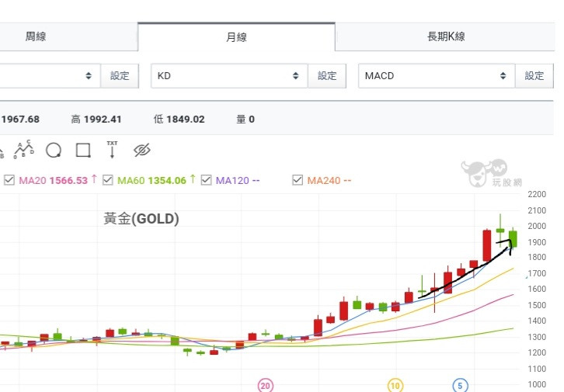Open the KD indicator dropdown
The width and height of the screenshot is (564, 392).
click(229, 76)
